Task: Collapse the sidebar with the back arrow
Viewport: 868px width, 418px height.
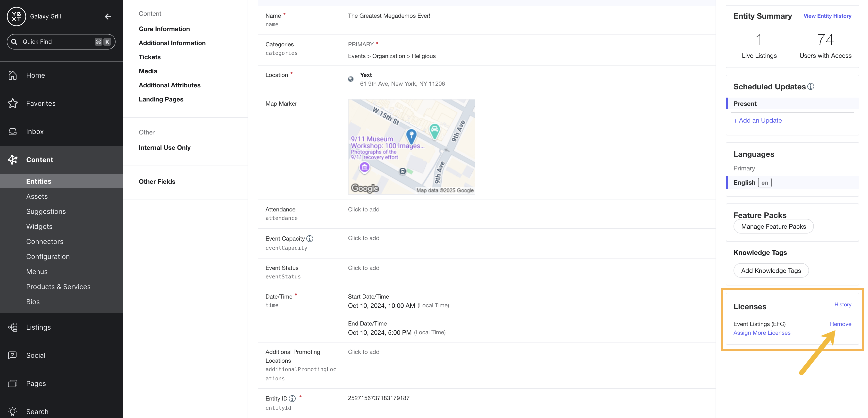Action: pos(108,17)
